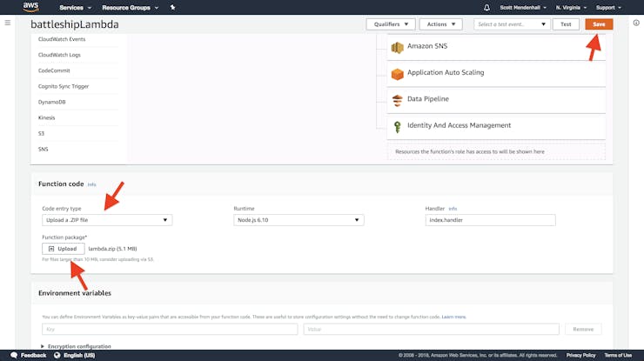The image size is (644, 361).
Task: Click the info circle icon at right edge
Action: (636, 23)
